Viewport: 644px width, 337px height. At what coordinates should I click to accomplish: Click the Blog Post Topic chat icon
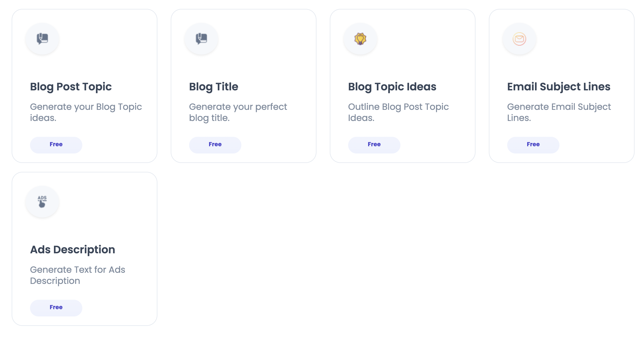tap(42, 39)
